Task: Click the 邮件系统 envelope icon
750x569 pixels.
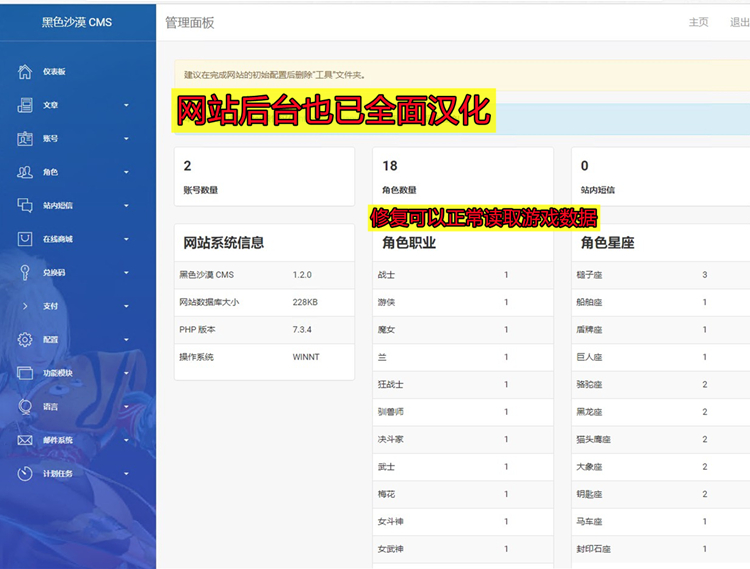Action: [25, 440]
